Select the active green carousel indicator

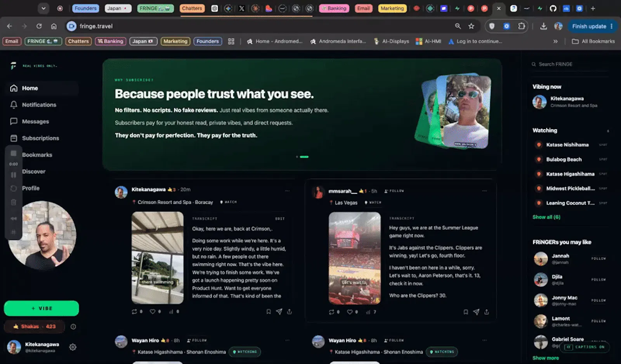pos(304,157)
